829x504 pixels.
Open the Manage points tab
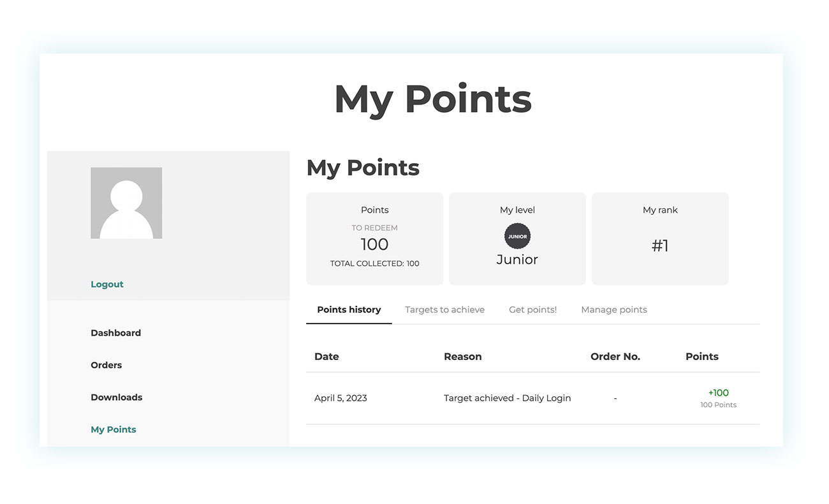(614, 310)
